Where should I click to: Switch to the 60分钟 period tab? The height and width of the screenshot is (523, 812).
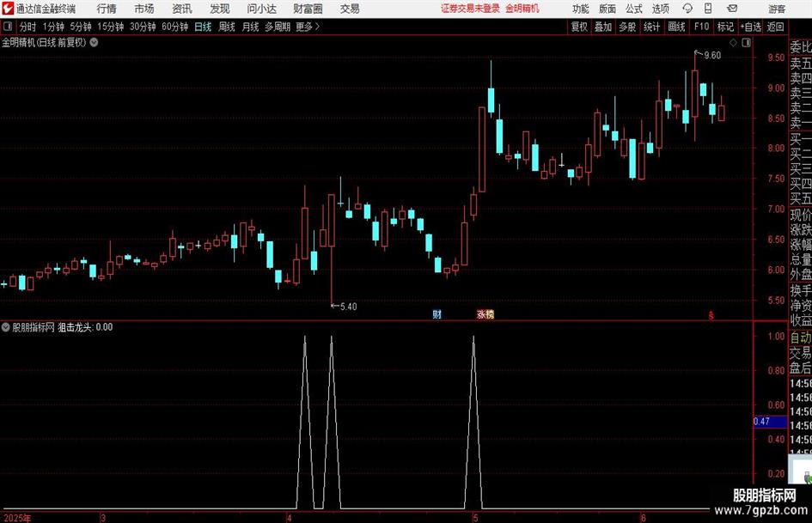[175, 27]
